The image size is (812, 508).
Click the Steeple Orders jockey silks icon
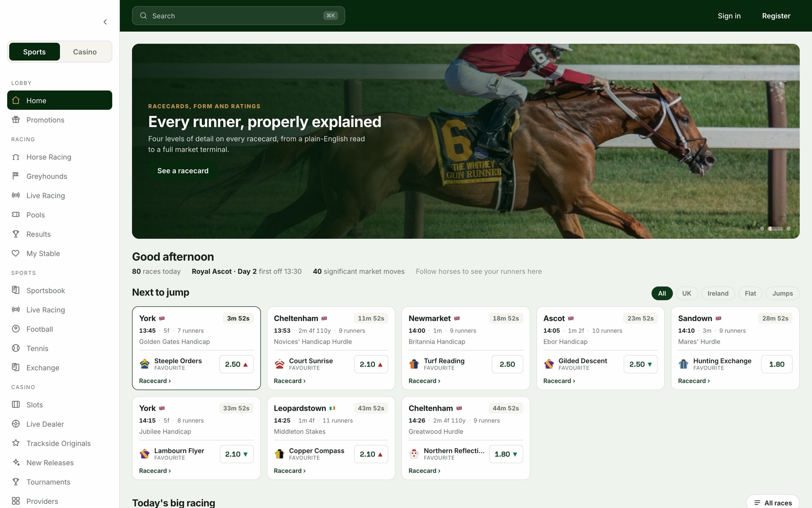[x=145, y=364]
